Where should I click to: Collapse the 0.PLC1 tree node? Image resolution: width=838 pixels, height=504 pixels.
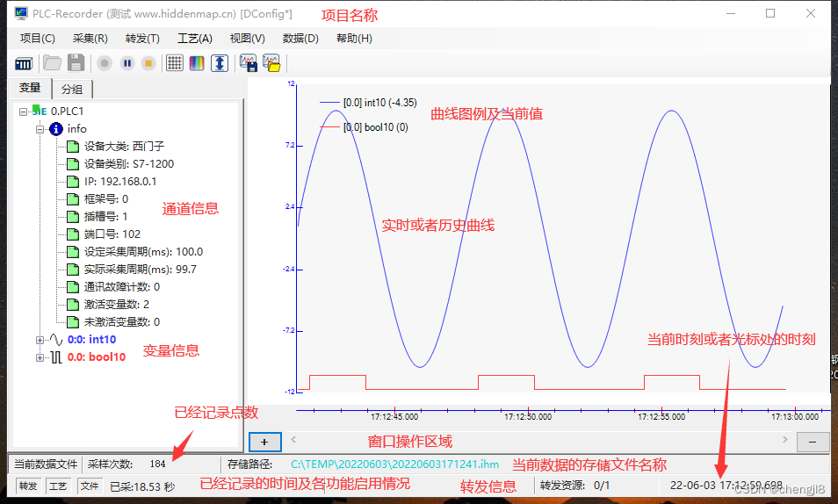click(x=23, y=112)
